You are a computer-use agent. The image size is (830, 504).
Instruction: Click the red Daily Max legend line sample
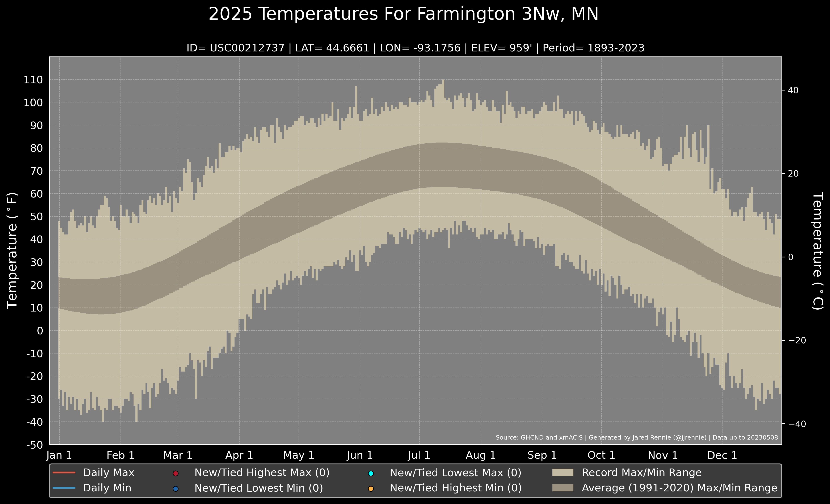[x=64, y=473]
